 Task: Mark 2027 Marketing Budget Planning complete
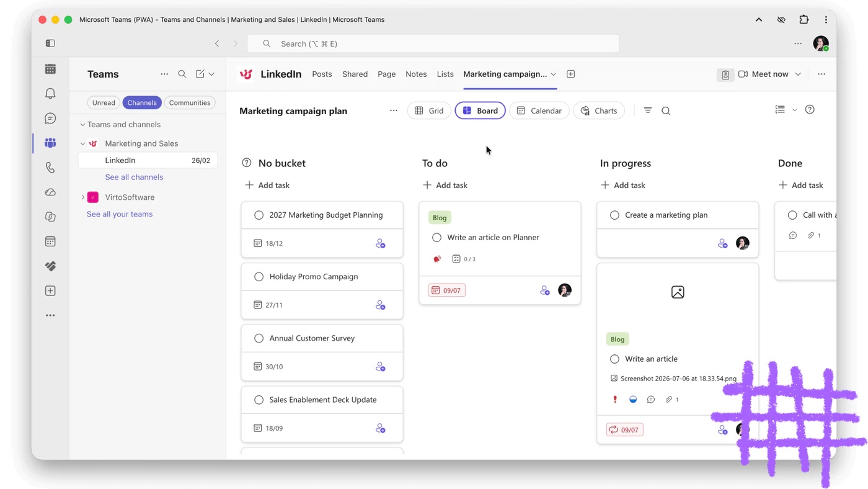coord(259,215)
